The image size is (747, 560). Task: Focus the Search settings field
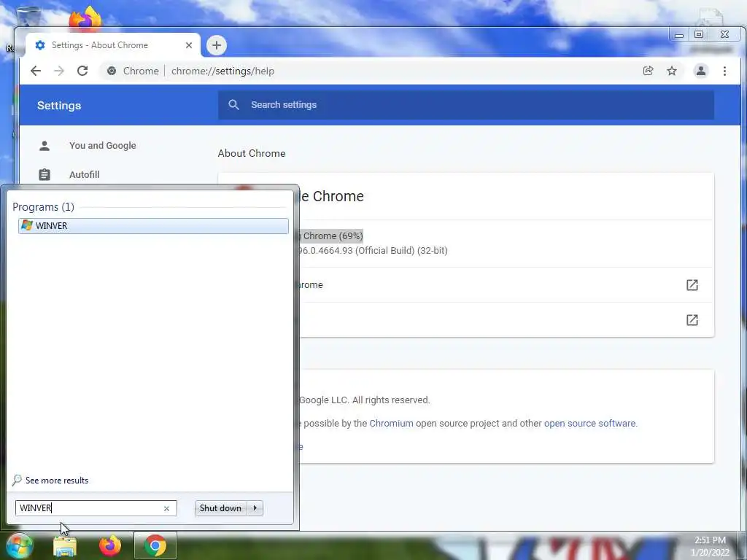pyautogui.click(x=466, y=105)
